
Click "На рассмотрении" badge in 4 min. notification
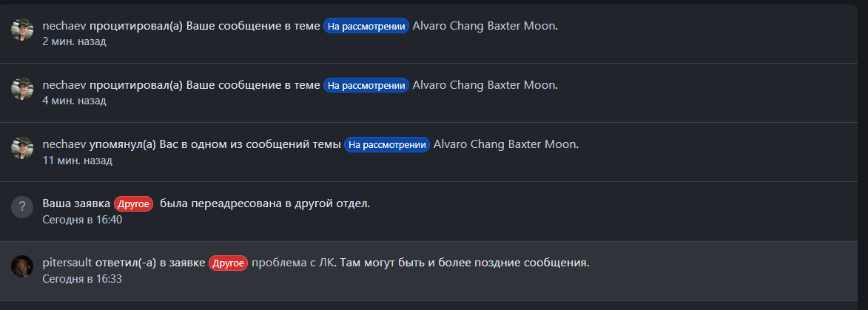tap(366, 85)
